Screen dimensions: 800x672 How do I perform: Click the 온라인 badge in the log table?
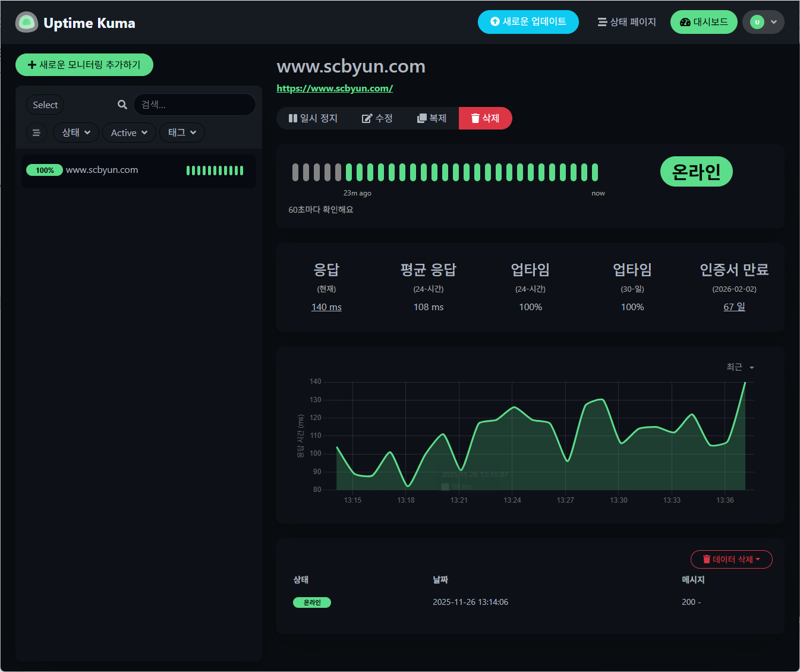tap(312, 602)
